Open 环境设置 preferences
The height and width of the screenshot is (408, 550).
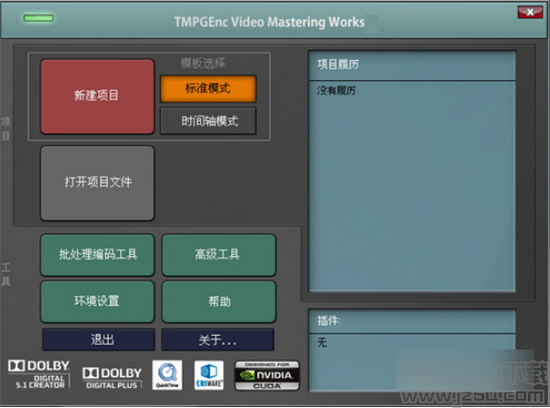coord(97,301)
